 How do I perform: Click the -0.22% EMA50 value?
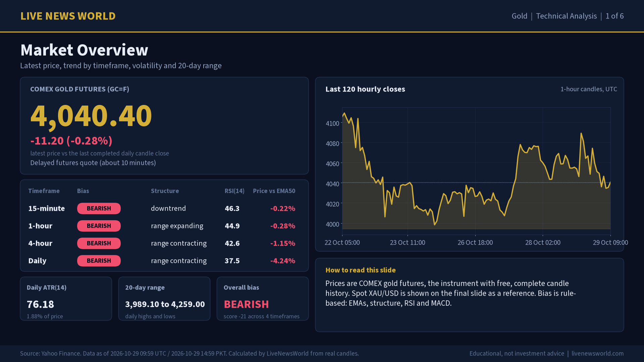(x=283, y=208)
